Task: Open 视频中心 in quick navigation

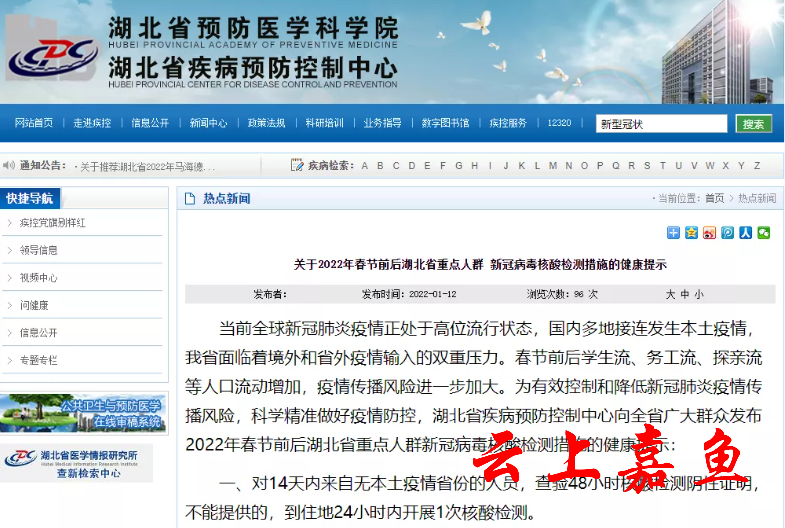Action: click(39, 278)
